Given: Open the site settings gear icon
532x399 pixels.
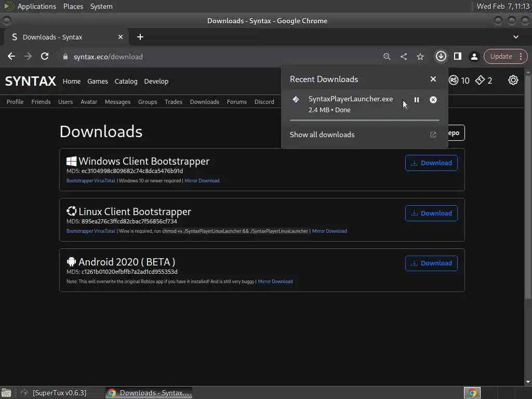Looking at the screenshot, I should [x=513, y=81].
